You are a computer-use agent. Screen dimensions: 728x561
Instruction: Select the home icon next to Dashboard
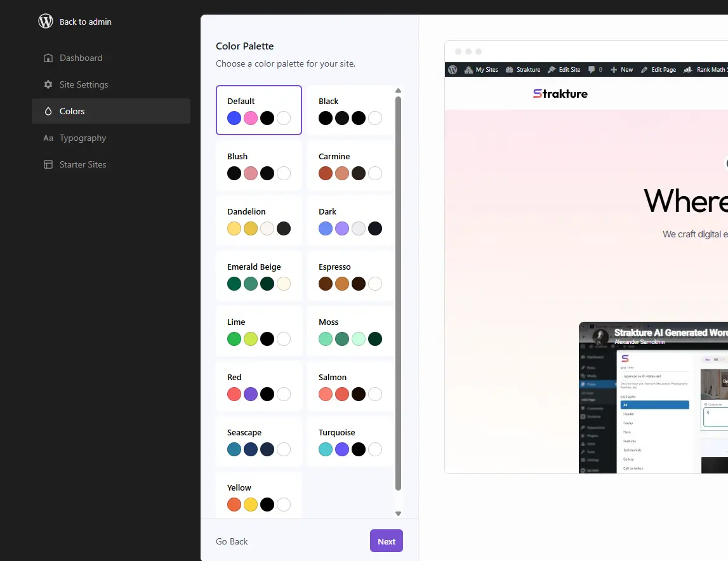(x=48, y=58)
